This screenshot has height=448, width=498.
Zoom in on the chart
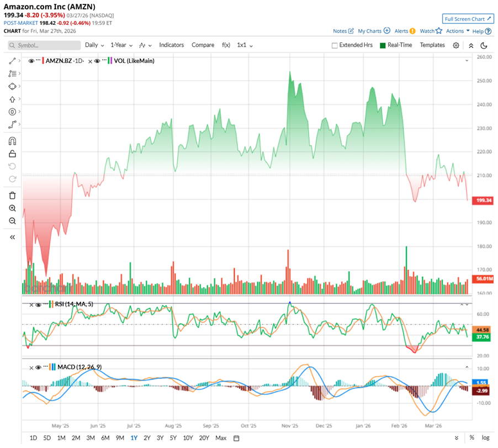(12, 208)
